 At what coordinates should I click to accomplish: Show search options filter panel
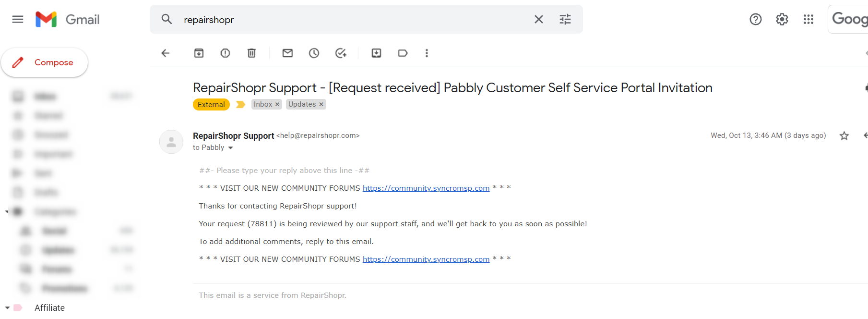[x=565, y=19]
